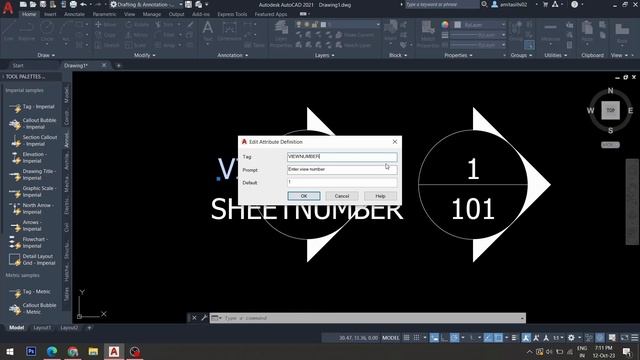
Task: Select Drawing Title - Imperial tool
Action: coord(33,175)
